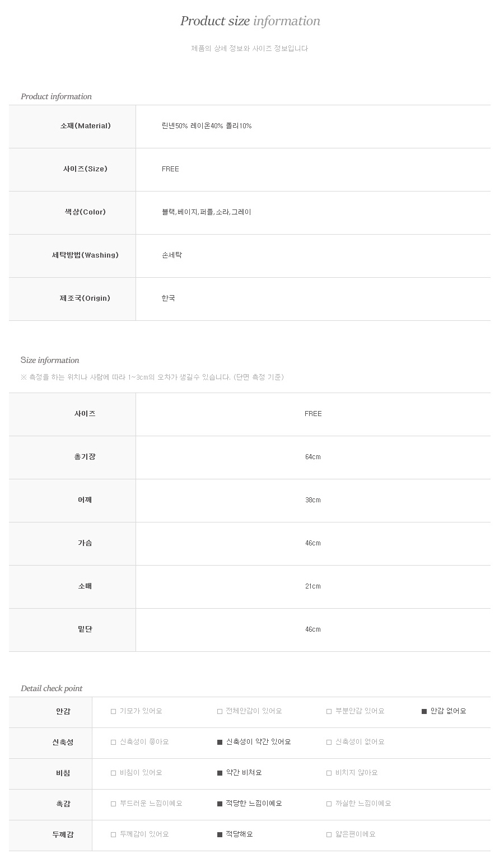Toggle the '적당한 느낌이에요' checkbox

click(220, 804)
